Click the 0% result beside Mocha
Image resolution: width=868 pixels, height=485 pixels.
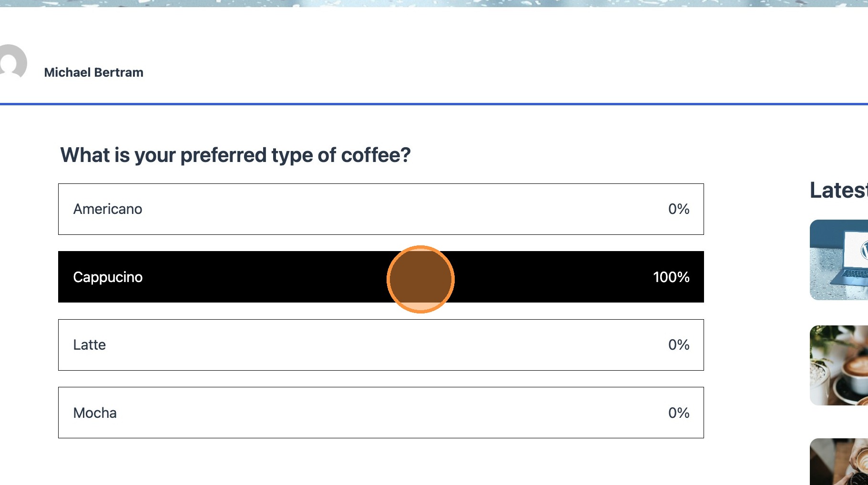678,413
